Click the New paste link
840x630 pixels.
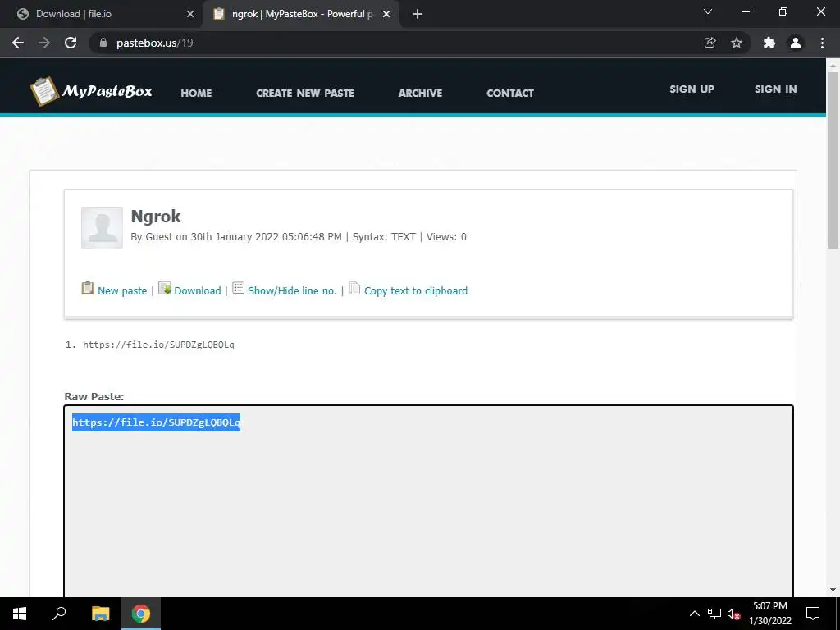click(122, 290)
